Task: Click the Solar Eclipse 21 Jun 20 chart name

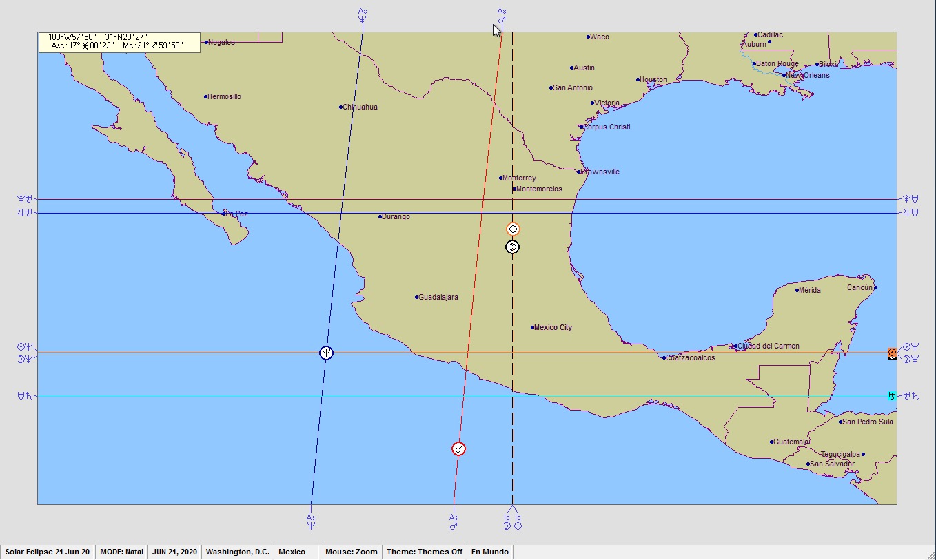Action: 48,552
